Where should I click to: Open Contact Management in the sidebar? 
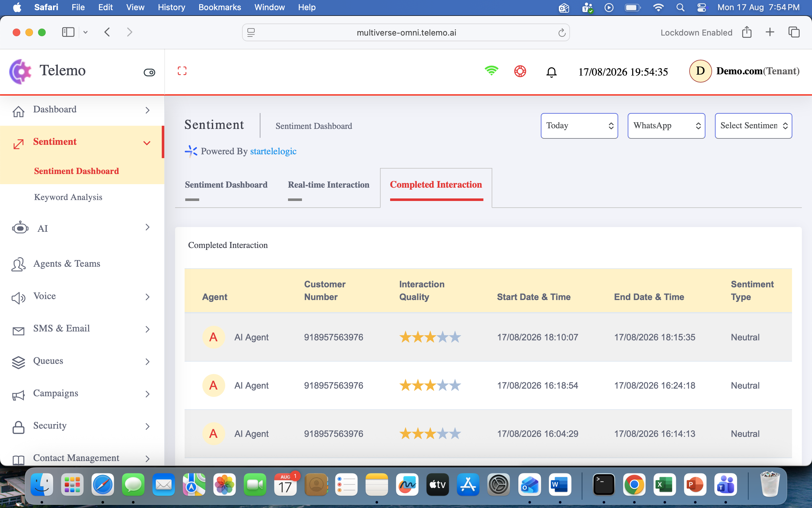[x=76, y=458]
